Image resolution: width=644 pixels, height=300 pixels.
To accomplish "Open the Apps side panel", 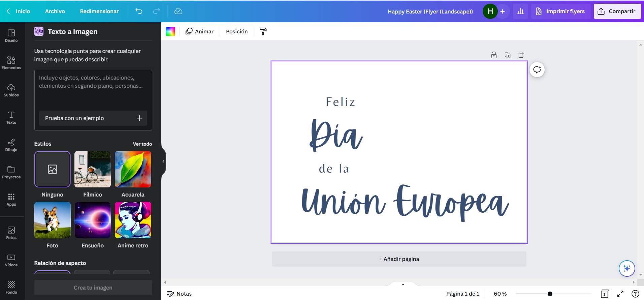I will coord(11,199).
